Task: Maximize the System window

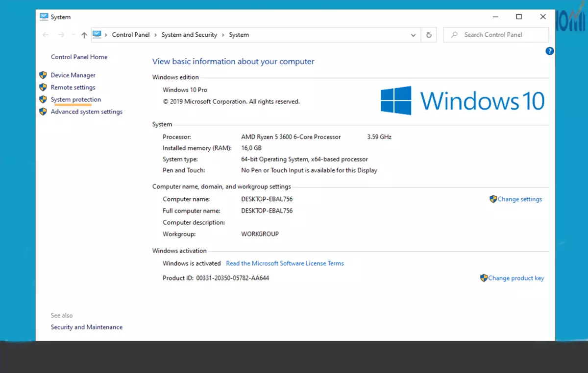Action: point(519,17)
